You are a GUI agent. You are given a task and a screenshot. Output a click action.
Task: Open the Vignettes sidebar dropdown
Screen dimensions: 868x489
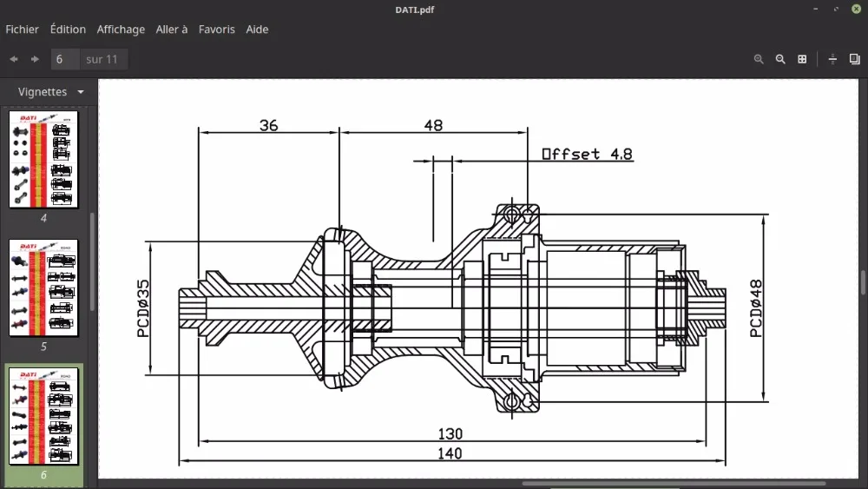(50, 92)
